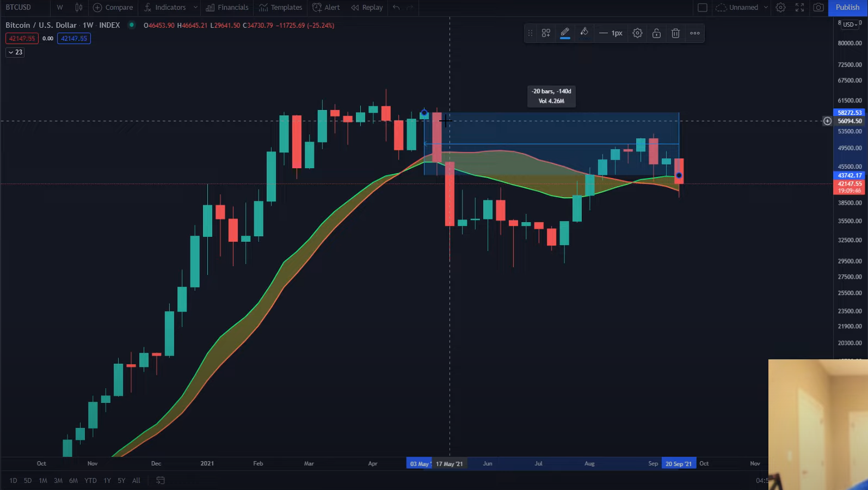Image resolution: width=868 pixels, height=490 pixels.
Task: Open the candlestick chart style selector
Action: [x=79, y=8]
